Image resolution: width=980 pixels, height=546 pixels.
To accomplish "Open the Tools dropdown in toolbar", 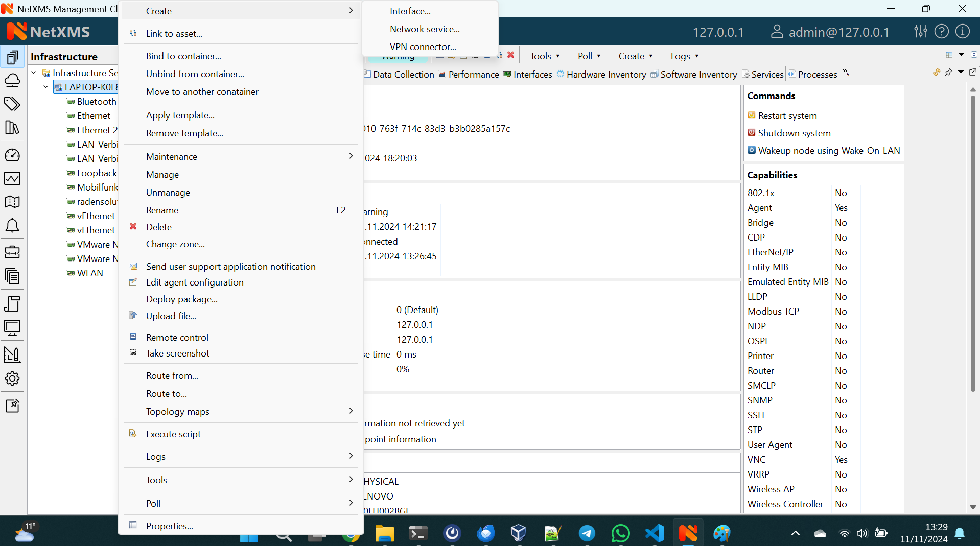I will click(x=545, y=56).
